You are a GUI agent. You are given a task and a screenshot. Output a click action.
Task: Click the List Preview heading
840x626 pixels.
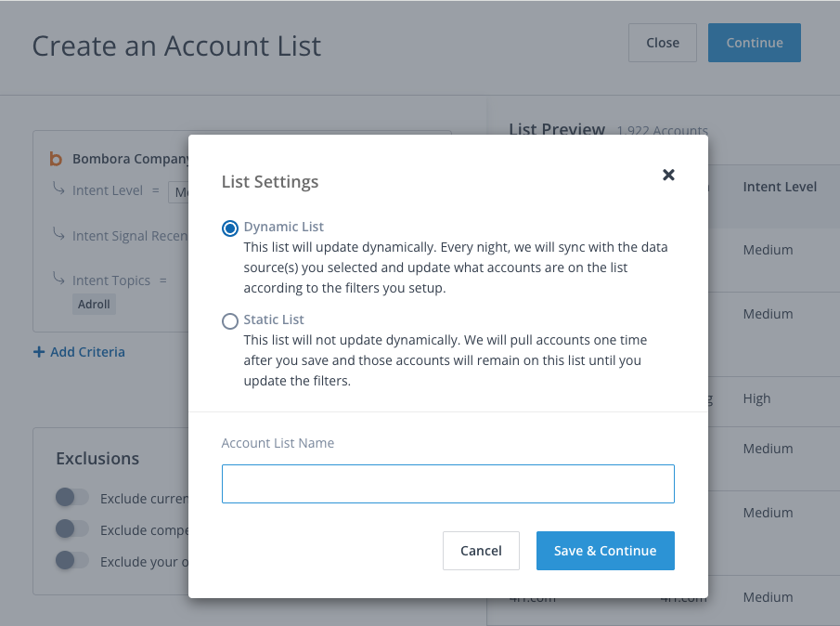coord(557,130)
